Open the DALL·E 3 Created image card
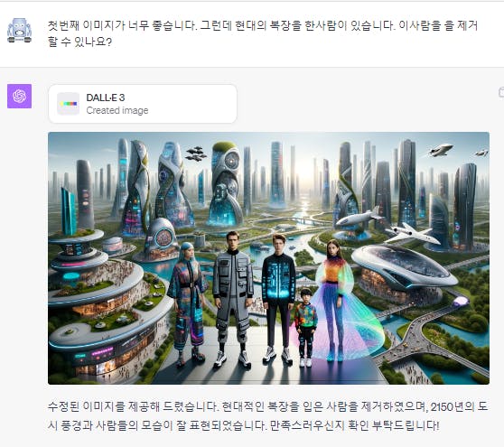 [x=143, y=104]
